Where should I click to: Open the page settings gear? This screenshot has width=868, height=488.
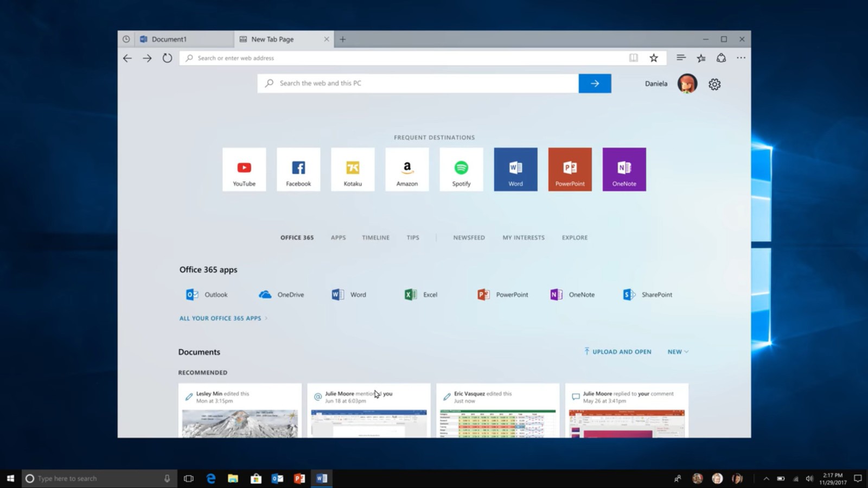pos(714,84)
